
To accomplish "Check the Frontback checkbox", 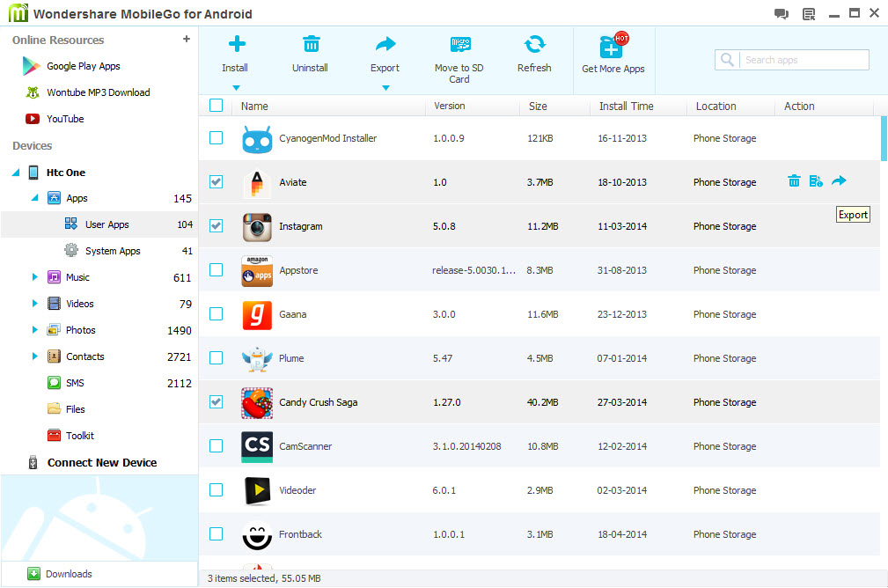I will [x=216, y=533].
